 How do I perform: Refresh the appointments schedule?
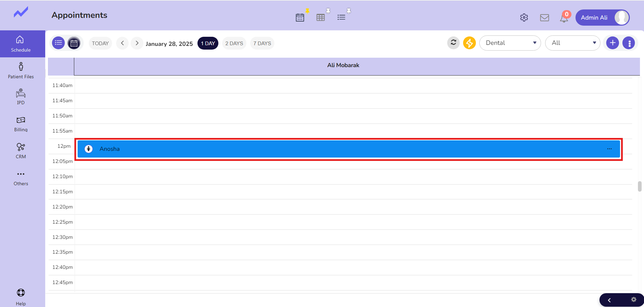(x=453, y=43)
